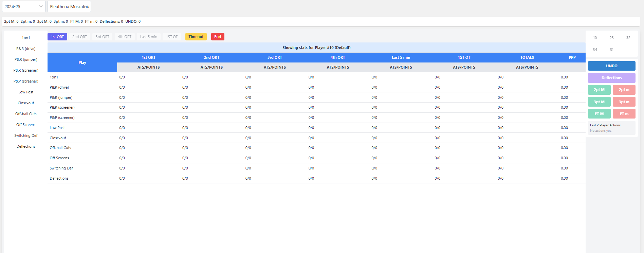This screenshot has height=253, width=644.
Task: Record a 3pt m missed shot
Action: [624, 102]
